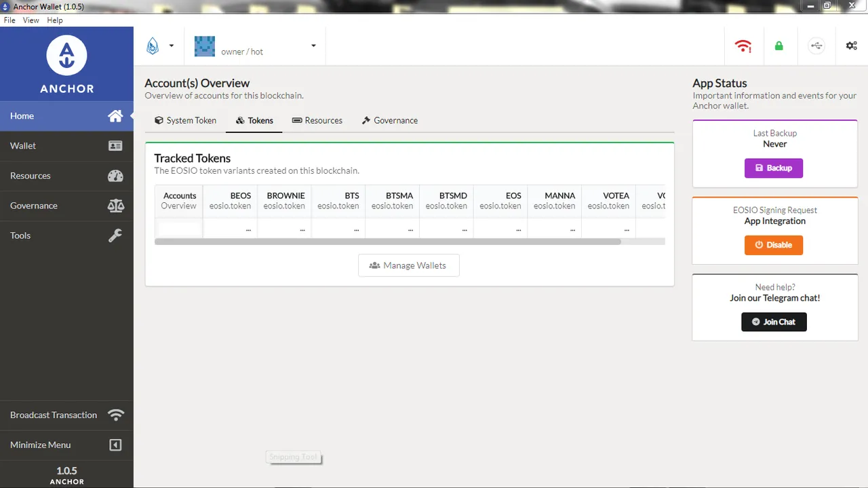
Task: Open Resources in sidebar
Action: [66, 176]
